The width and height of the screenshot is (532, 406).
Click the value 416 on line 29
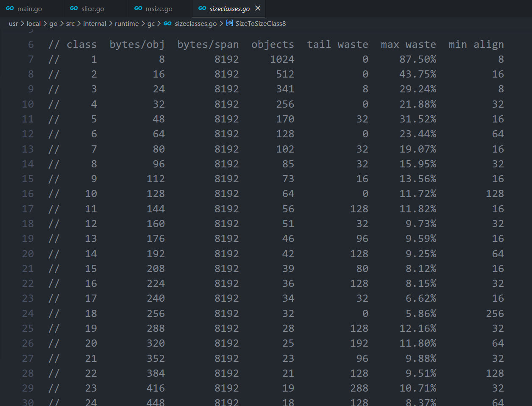pyautogui.click(x=156, y=388)
